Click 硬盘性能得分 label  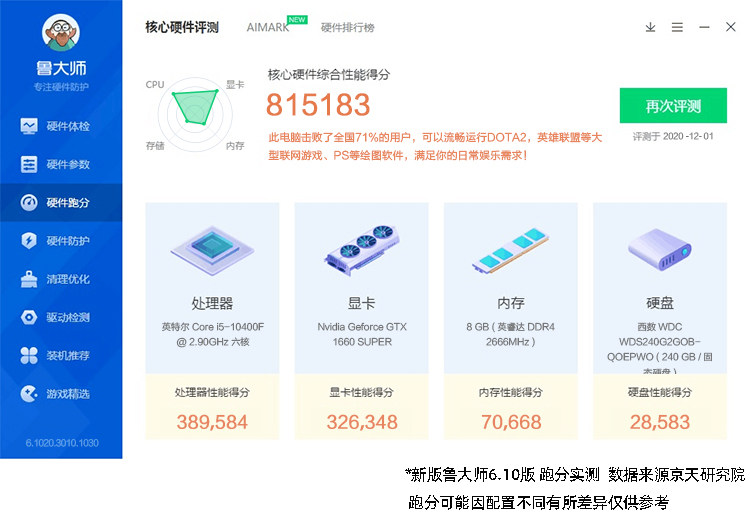point(660,393)
